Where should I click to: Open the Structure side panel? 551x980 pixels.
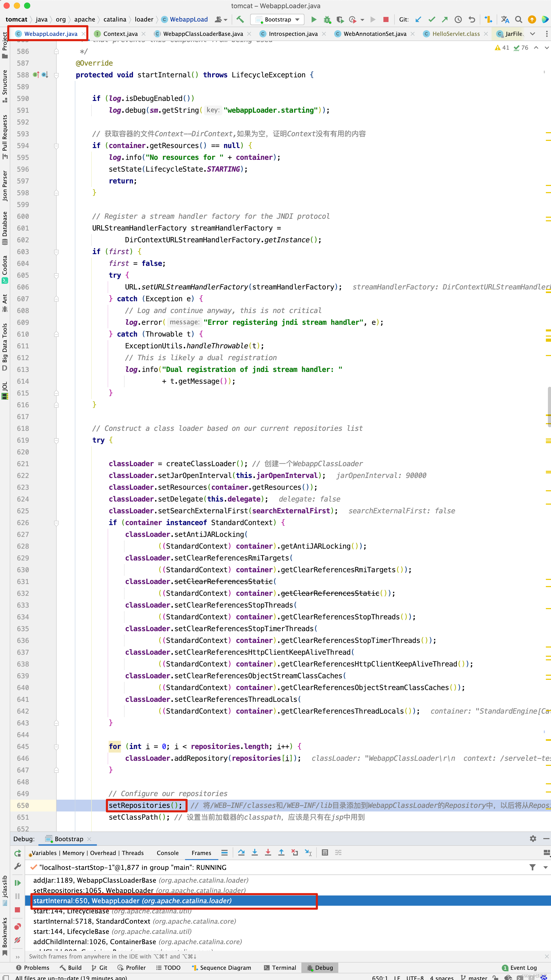click(x=5, y=86)
